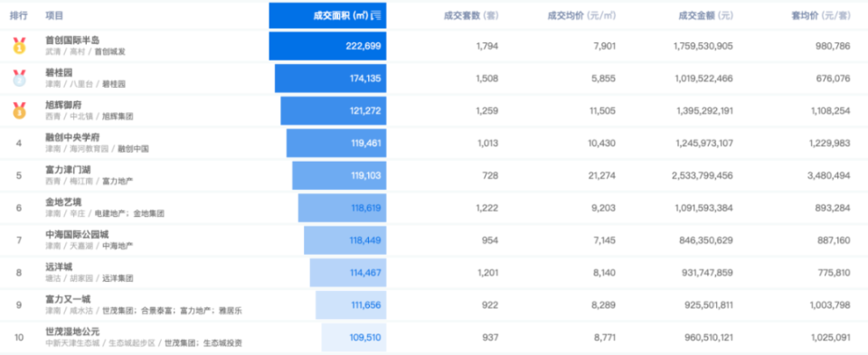868x355 pixels.
Task: Click the bronze medal icon for rank 3
Action: 19,110
